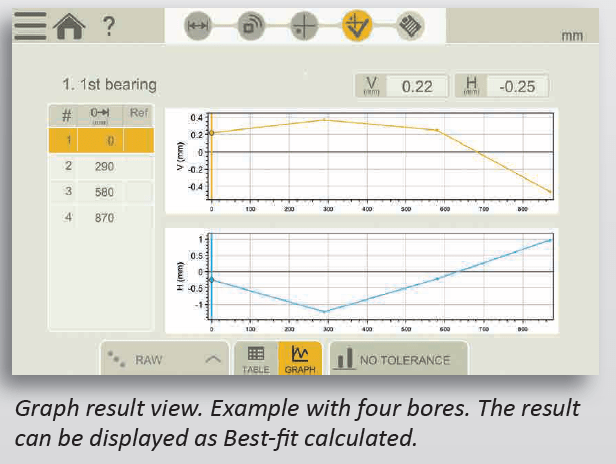This screenshot has width=616, height=464.
Task: Open the hamburger main menu
Action: click(x=29, y=25)
